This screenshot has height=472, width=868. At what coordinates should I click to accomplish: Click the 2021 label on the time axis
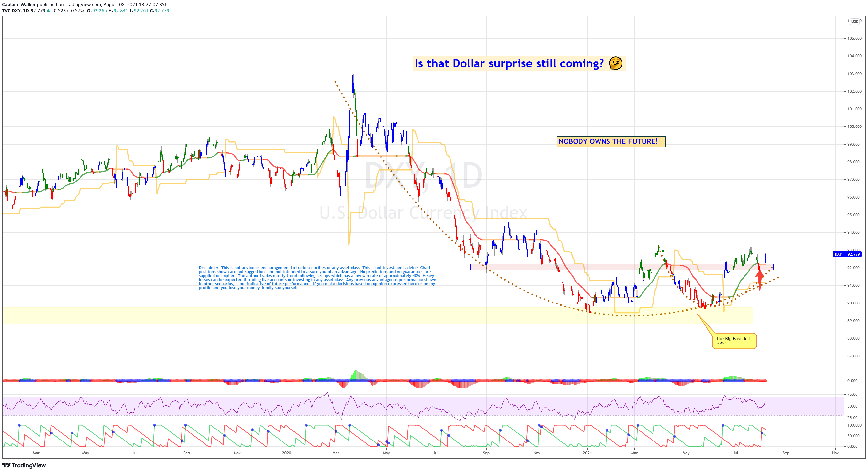tap(587, 453)
